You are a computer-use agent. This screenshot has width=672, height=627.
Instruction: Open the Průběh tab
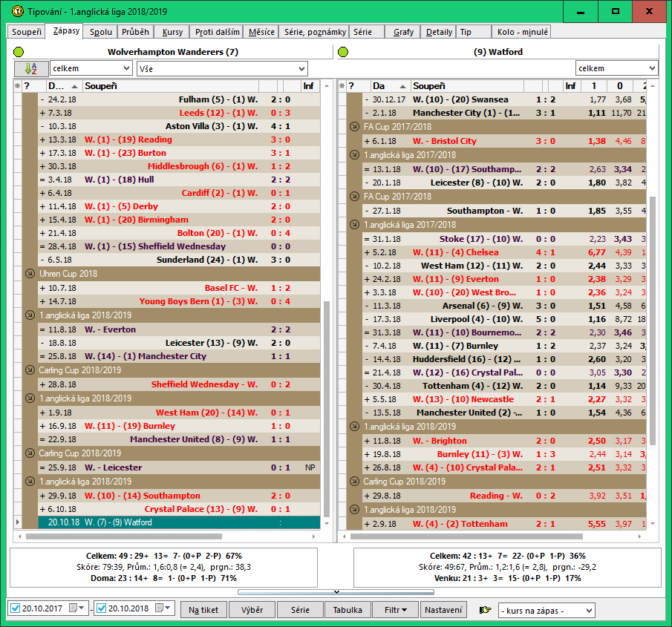pyautogui.click(x=135, y=32)
